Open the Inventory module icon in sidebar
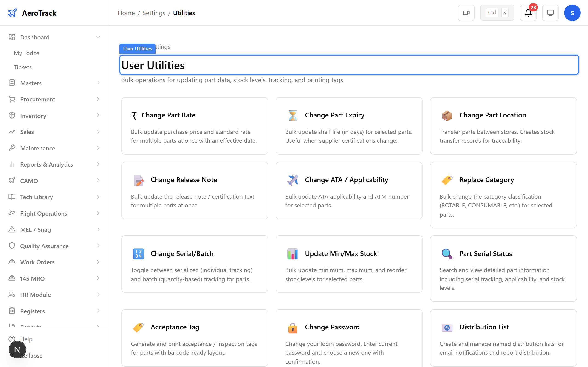This screenshot has height=367, width=588. click(x=12, y=116)
